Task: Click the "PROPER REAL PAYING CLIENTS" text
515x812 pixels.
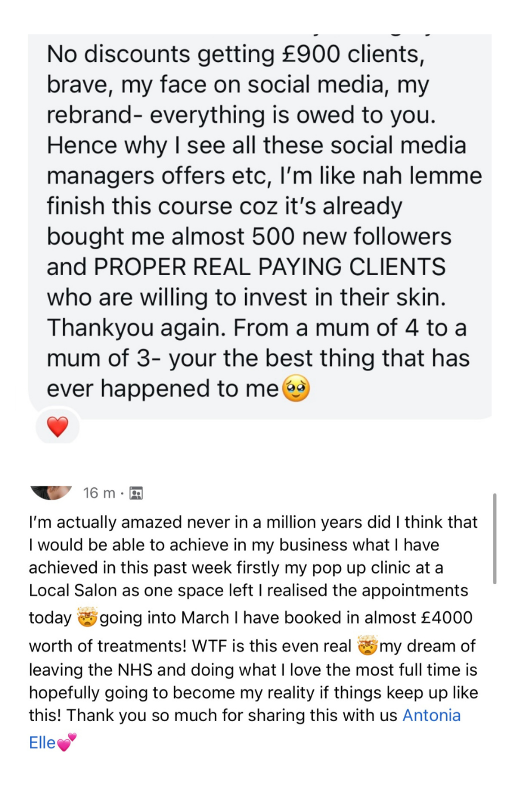Action: click(270, 267)
